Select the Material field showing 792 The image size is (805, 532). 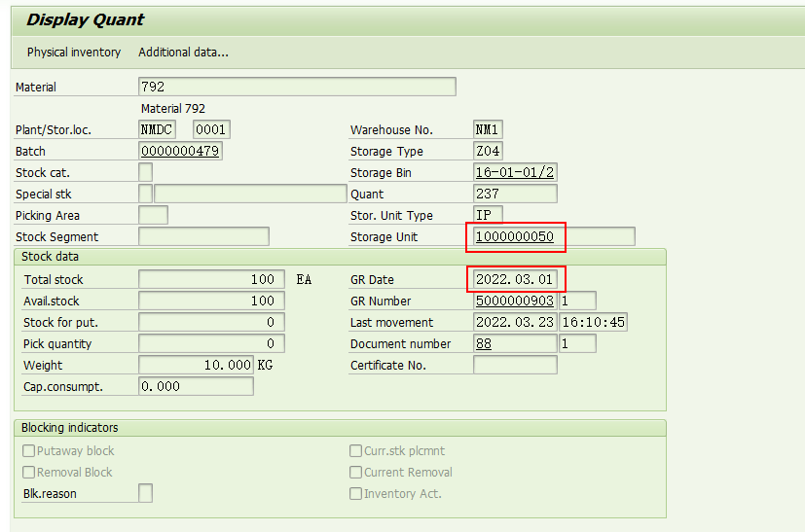pyautogui.click(x=297, y=87)
